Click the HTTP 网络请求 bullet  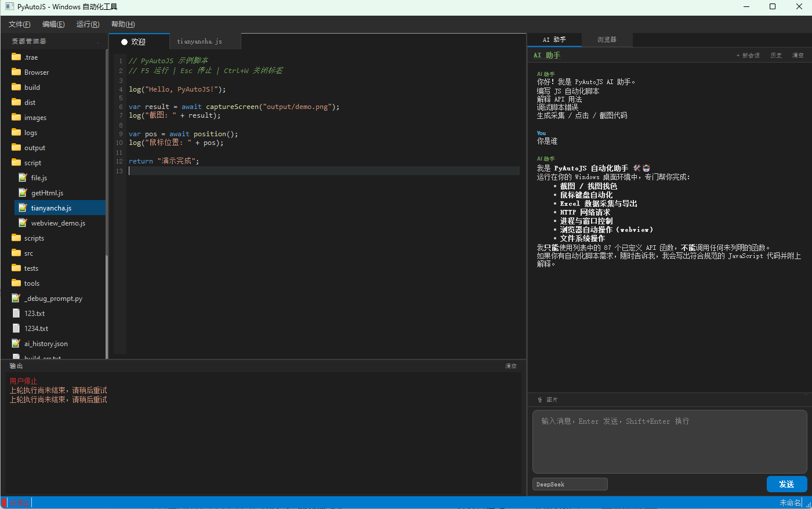click(585, 212)
